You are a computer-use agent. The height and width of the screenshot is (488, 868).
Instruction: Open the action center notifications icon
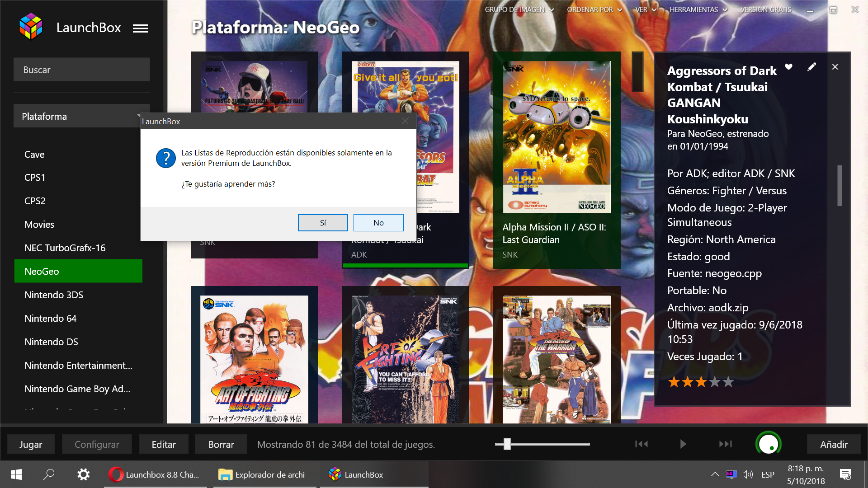pos(845,474)
